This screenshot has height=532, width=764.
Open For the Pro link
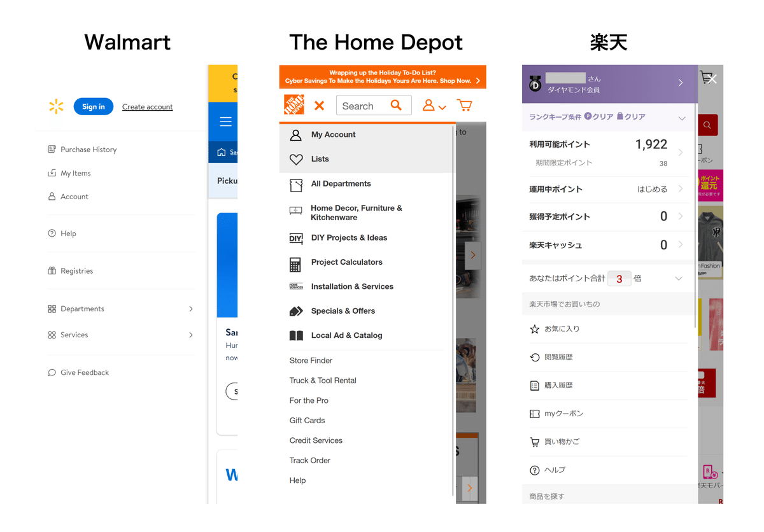click(309, 401)
